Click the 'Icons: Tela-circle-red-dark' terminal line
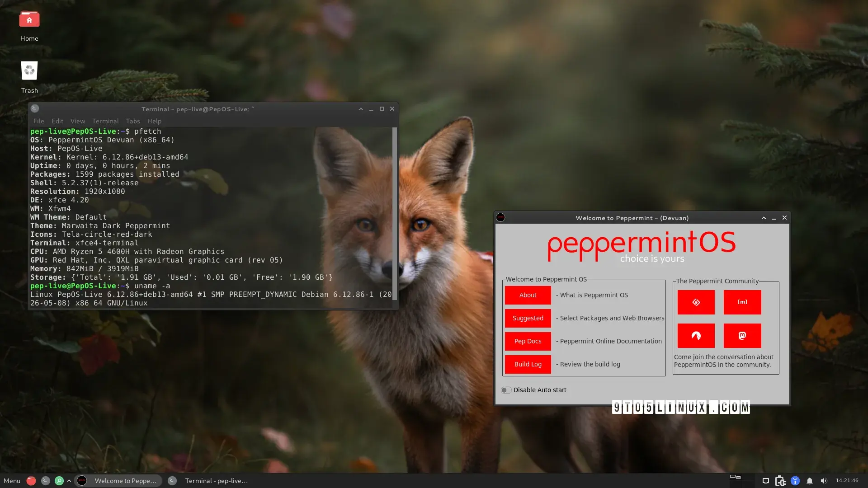 (x=91, y=235)
